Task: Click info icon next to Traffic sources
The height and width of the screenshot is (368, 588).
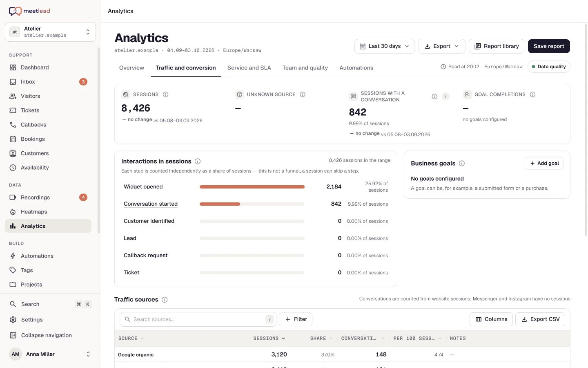Action: tap(165, 300)
